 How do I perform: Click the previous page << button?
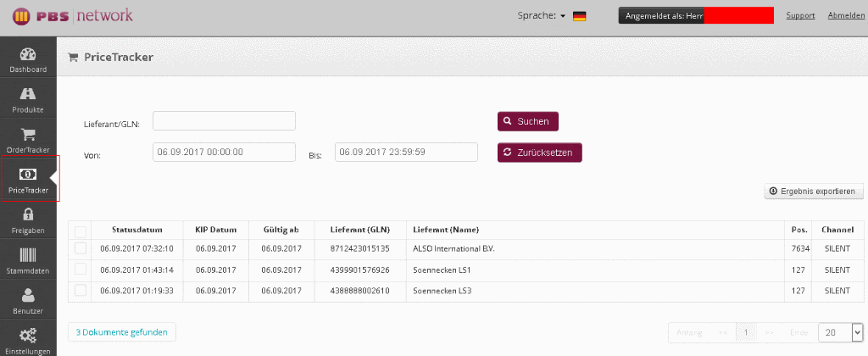pos(723,333)
